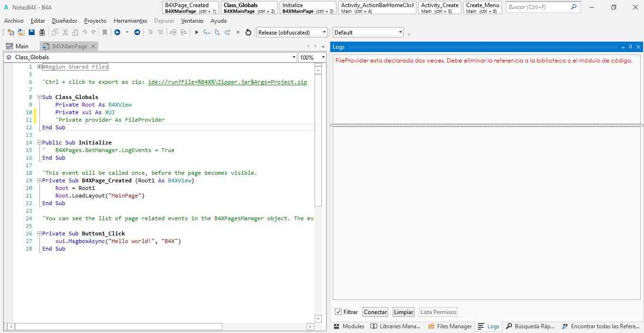Click the Save file toolbar icon

point(32,32)
